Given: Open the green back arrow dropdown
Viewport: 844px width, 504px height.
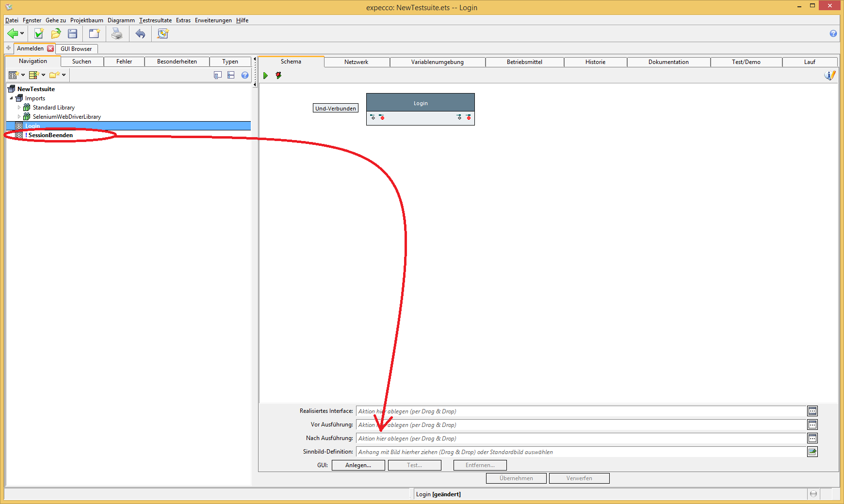Looking at the screenshot, I should [x=22, y=33].
